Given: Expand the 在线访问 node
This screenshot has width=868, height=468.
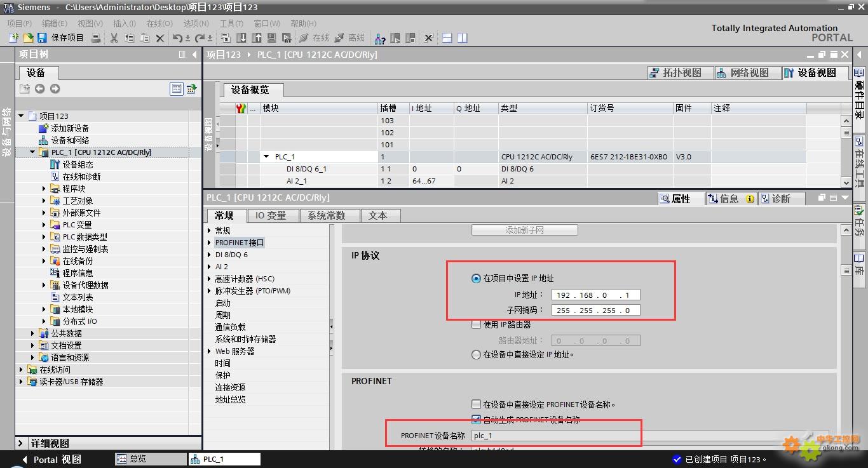Looking at the screenshot, I should pyautogui.click(x=21, y=370).
